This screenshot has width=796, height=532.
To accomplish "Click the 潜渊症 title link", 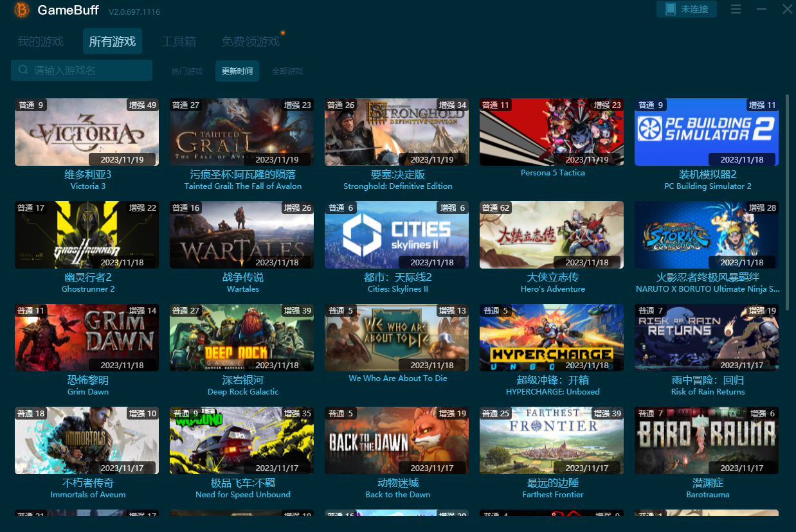I will pos(708,483).
